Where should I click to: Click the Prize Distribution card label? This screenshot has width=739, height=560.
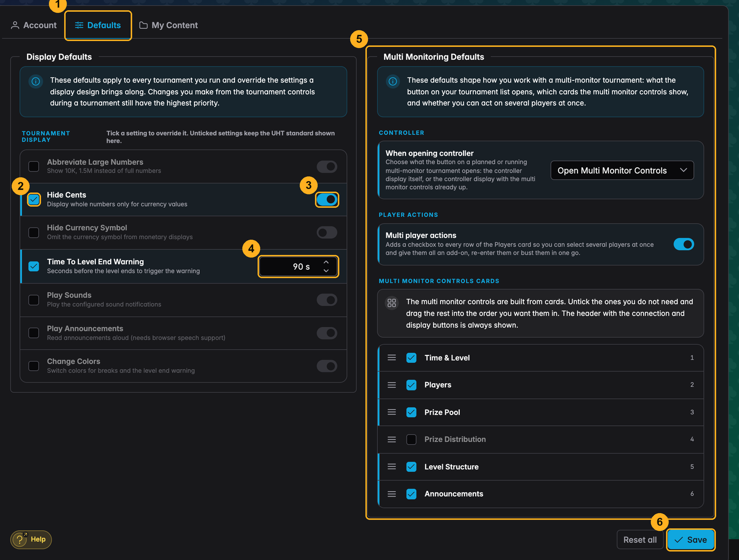[x=455, y=439]
